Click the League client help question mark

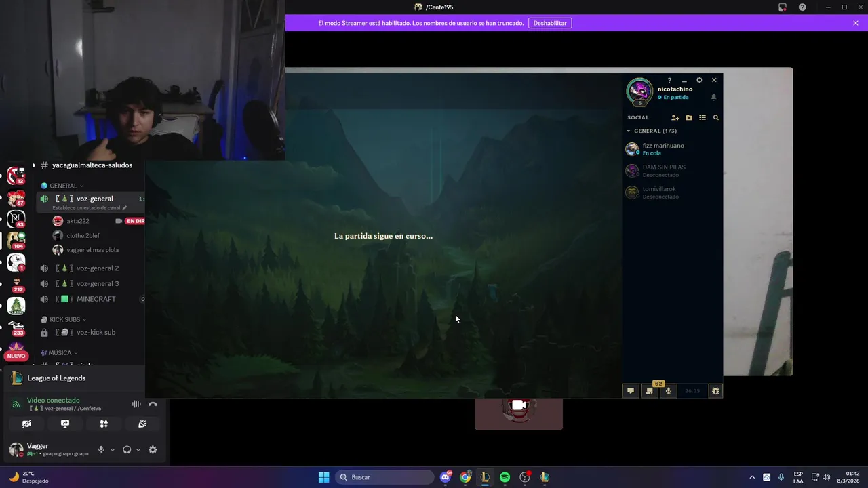pyautogui.click(x=669, y=80)
